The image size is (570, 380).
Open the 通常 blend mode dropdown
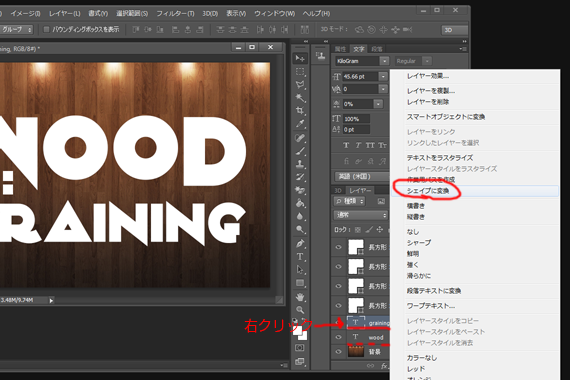pos(360,215)
